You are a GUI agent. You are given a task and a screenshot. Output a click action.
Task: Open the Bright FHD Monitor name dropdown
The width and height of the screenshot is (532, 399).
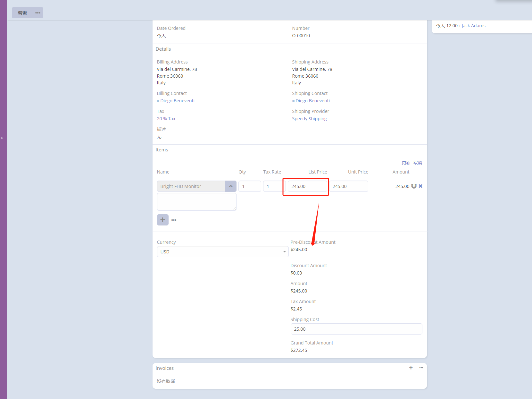point(230,186)
